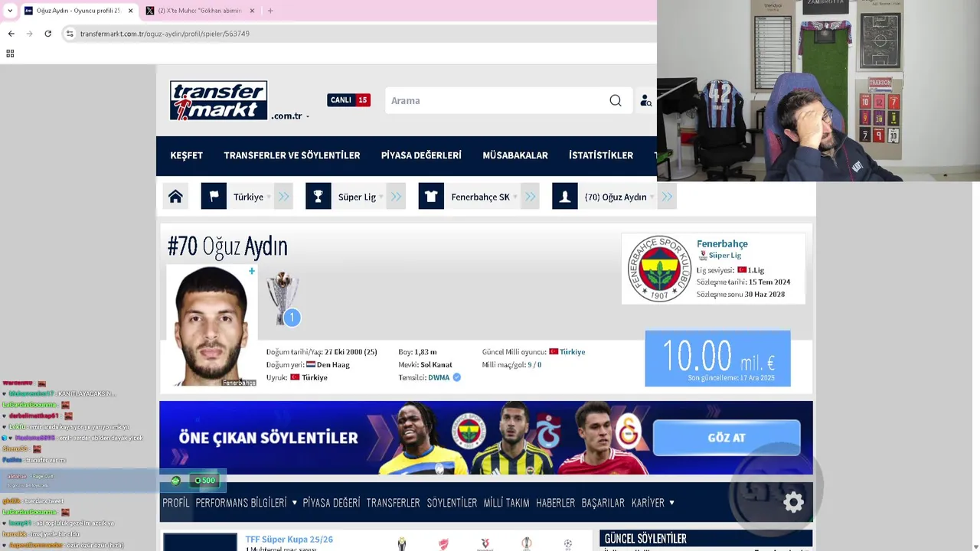Click the plus icon on player photo
This screenshot has height=551, width=980.
251,271
